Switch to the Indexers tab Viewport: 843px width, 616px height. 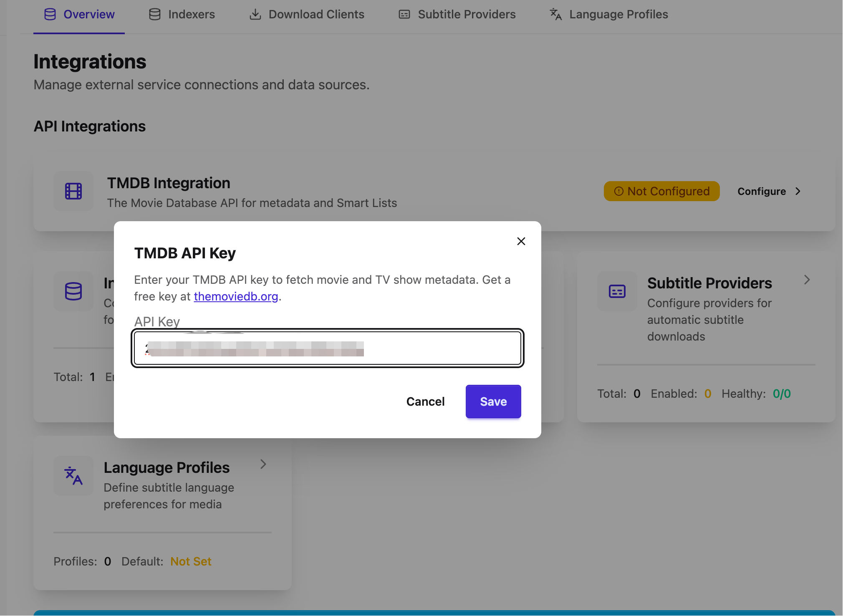point(182,14)
